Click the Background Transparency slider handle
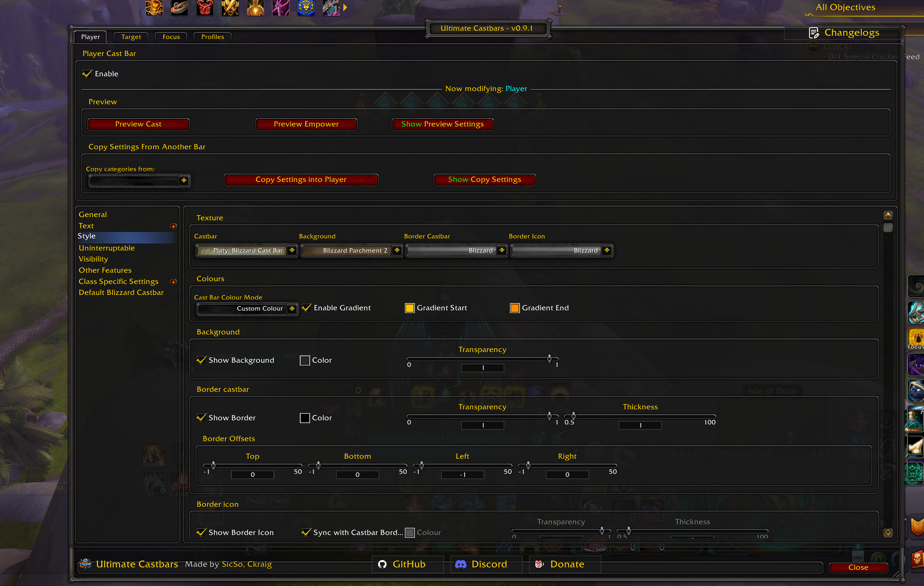 click(x=549, y=358)
